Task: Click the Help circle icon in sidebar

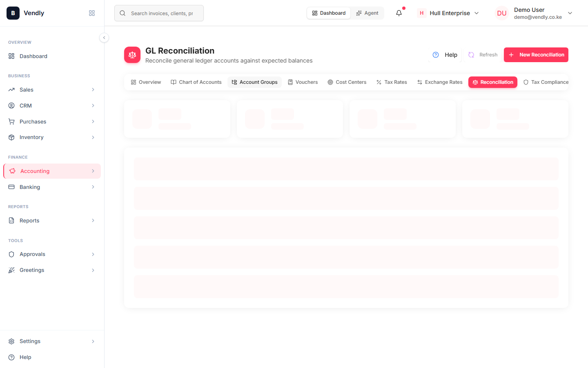Action: [11, 357]
